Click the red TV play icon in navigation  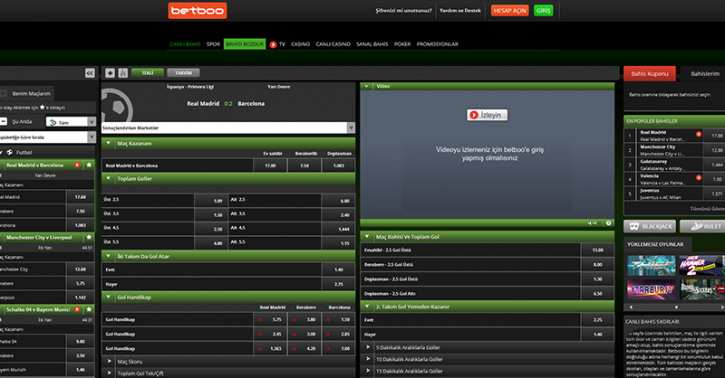coord(273,44)
